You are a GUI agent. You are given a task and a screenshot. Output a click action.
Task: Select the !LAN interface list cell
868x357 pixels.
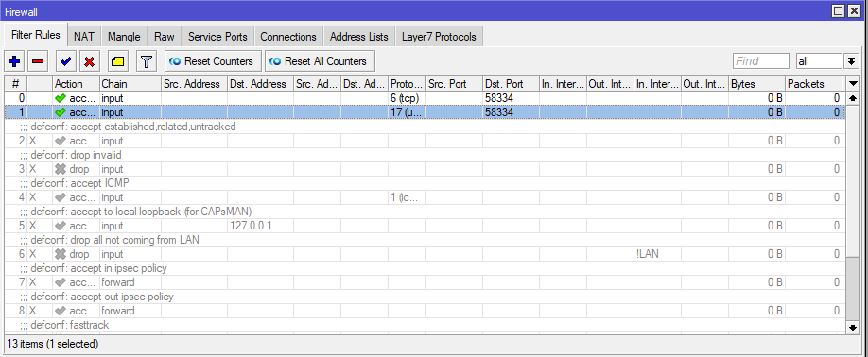click(658, 254)
